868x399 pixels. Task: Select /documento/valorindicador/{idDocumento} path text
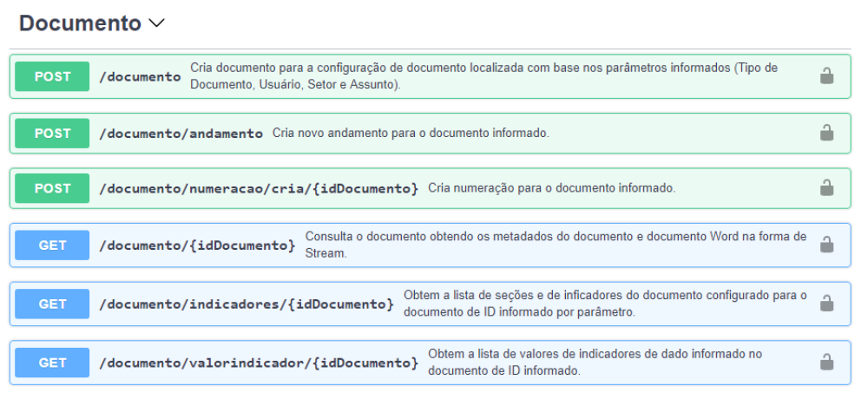[x=259, y=362]
